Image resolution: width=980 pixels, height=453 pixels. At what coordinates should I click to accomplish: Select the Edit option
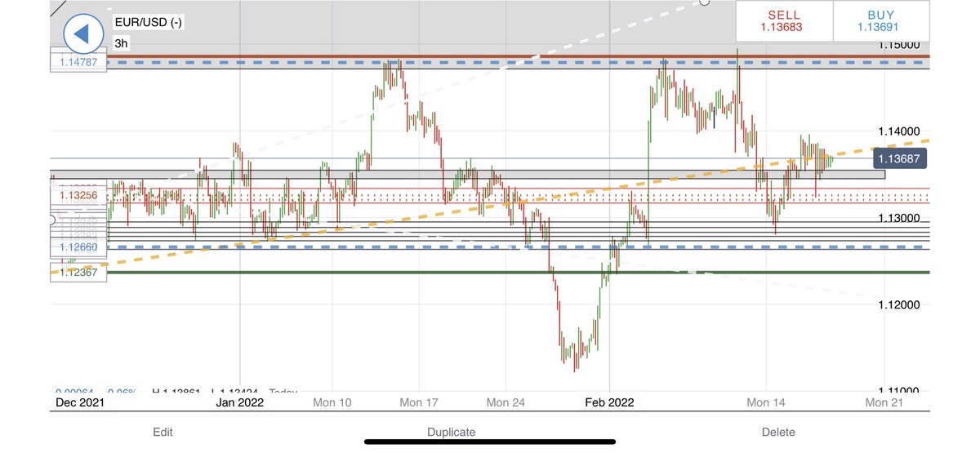tap(163, 433)
